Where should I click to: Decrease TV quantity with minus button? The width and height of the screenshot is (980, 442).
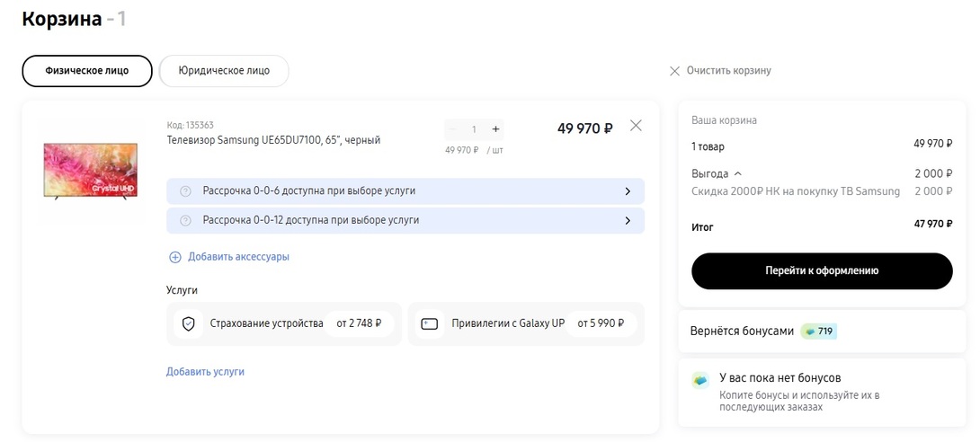[453, 129]
